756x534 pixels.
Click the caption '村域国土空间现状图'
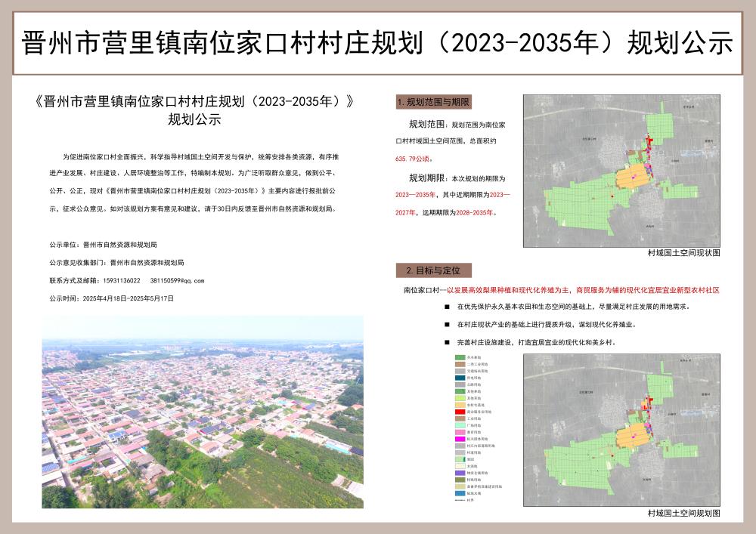[x=683, y=253]
